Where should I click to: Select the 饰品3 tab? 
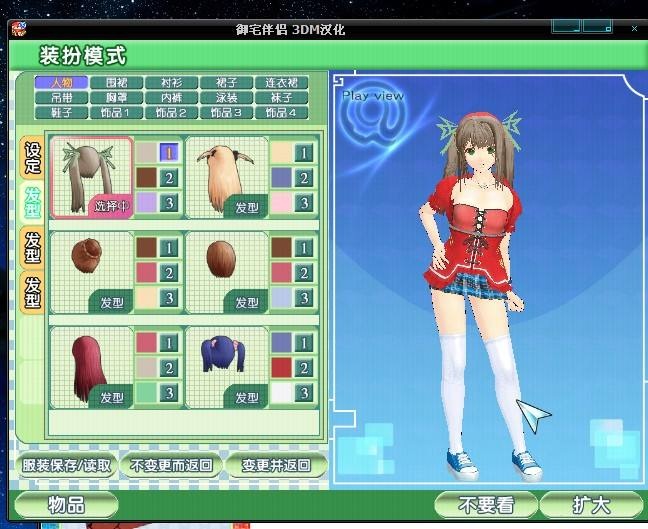[x=226, y=112]
